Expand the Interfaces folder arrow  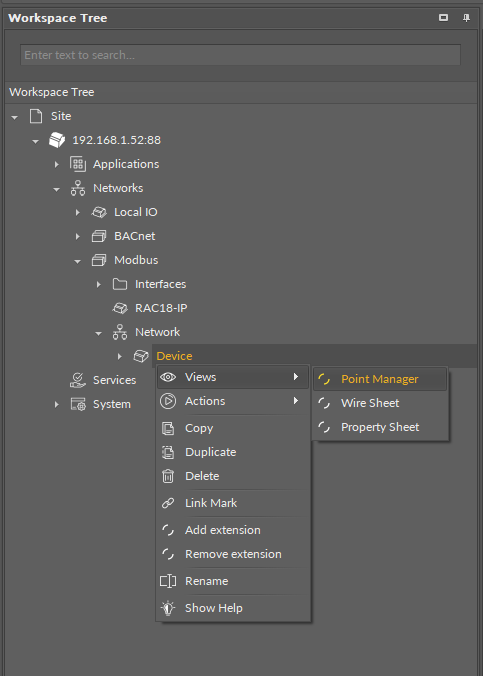pos(98,284)
